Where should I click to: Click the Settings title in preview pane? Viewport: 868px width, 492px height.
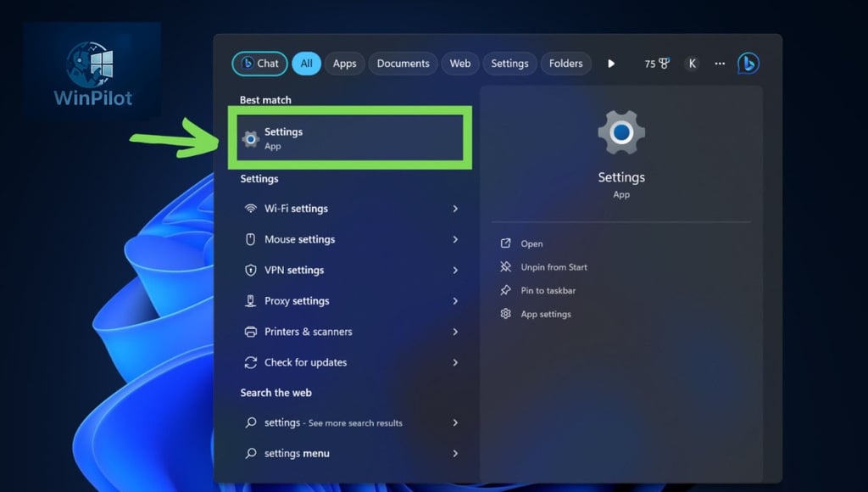coord(621,177)
